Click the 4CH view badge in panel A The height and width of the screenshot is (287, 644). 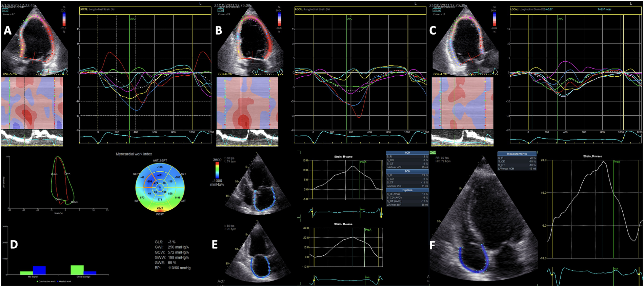pos(5,10)
